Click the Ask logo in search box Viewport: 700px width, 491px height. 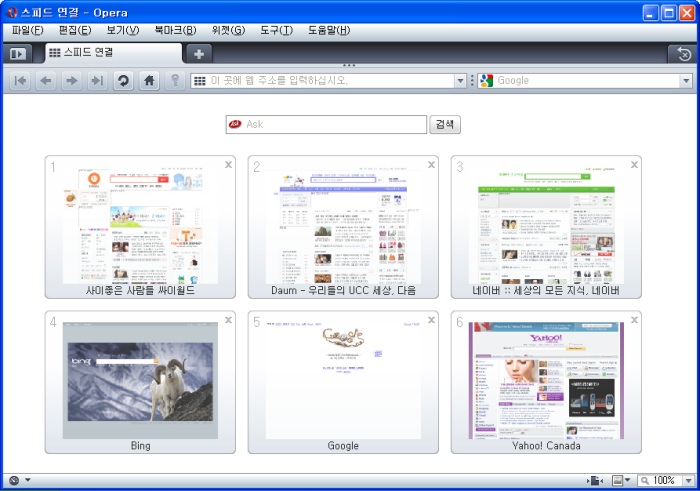235,125
